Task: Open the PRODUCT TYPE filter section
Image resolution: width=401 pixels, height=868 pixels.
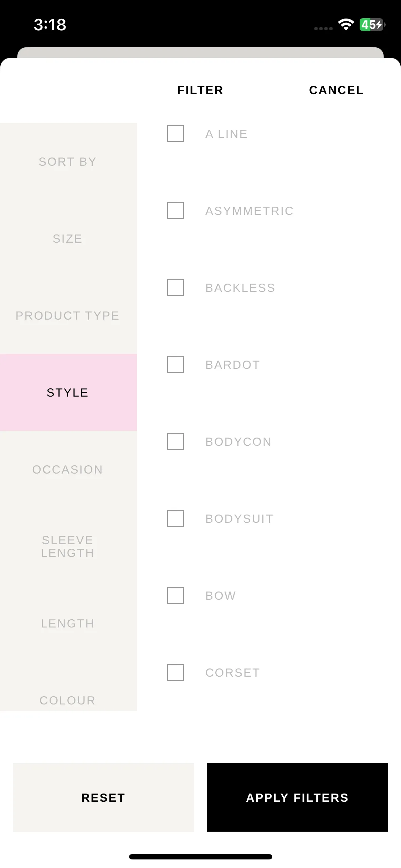Action: (68, 316)
